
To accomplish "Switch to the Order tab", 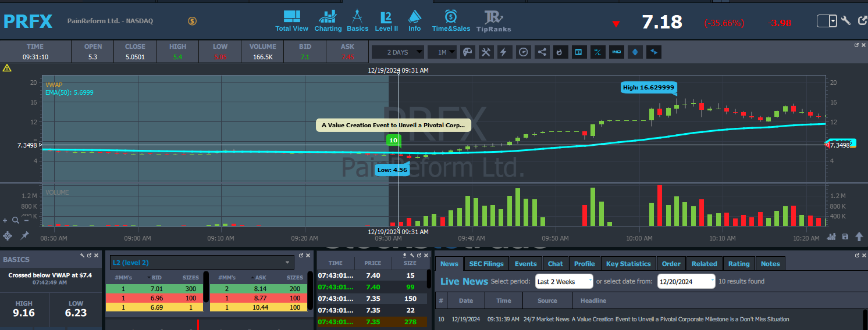I will click(x=671, y=264).
